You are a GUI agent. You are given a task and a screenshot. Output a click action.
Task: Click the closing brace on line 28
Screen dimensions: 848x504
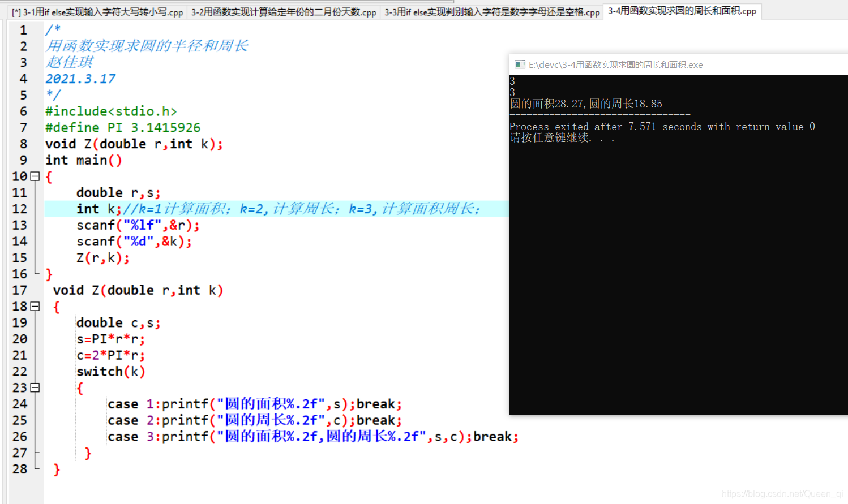pos(57,469)
